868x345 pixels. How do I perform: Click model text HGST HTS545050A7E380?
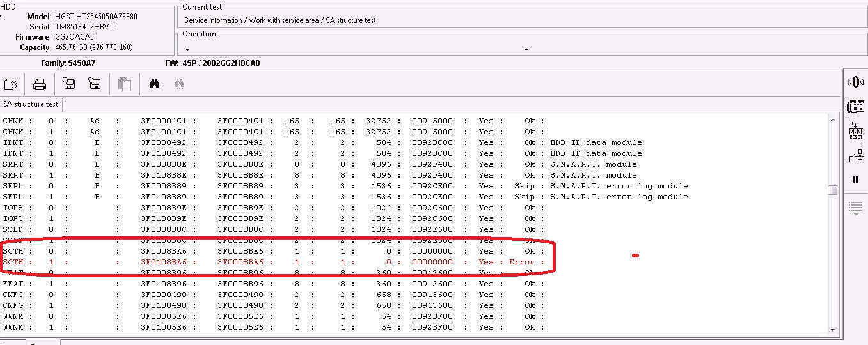(96, 17)
